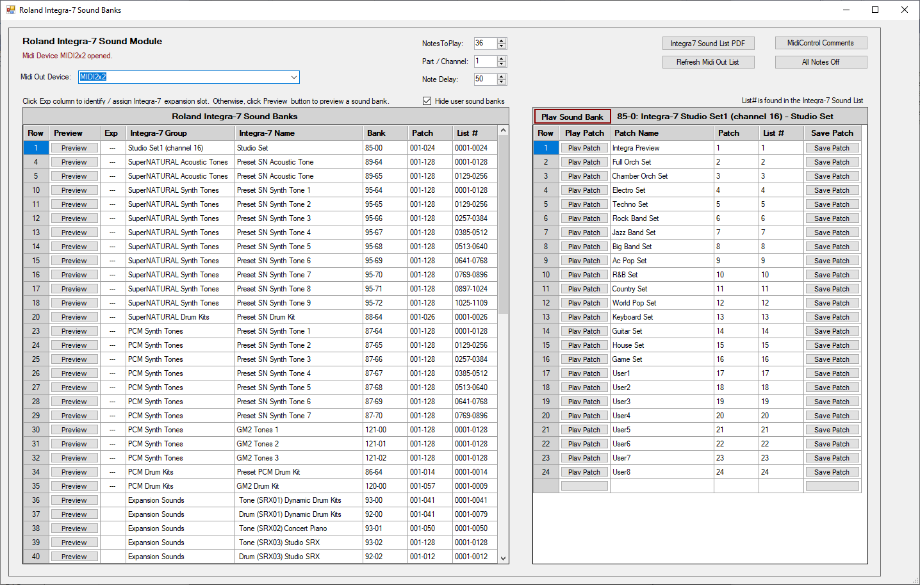Preview Preset PCM Drum Kit row 34

[74, 472]
